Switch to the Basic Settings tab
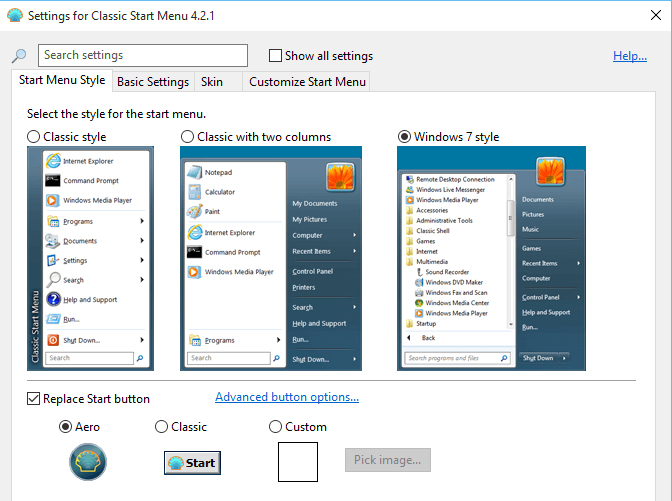672x501 pixels. click(x=153, y=82)
